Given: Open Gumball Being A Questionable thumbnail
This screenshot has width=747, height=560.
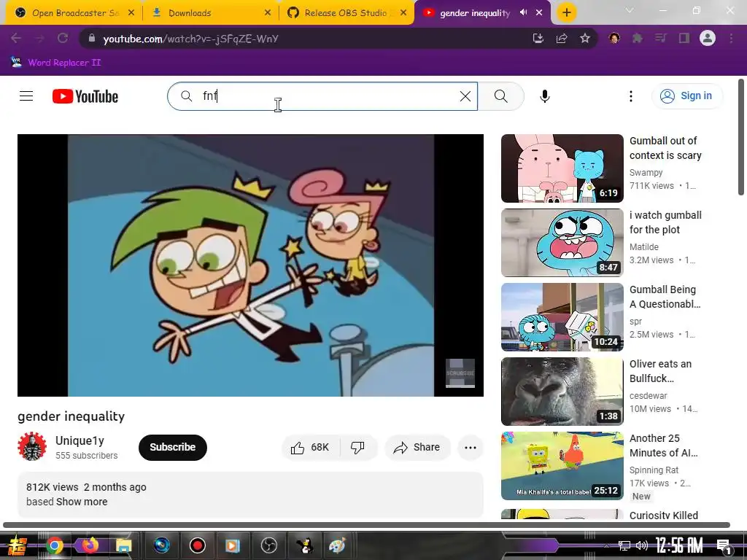Looking at the screenshot, I should pos(562,317).
